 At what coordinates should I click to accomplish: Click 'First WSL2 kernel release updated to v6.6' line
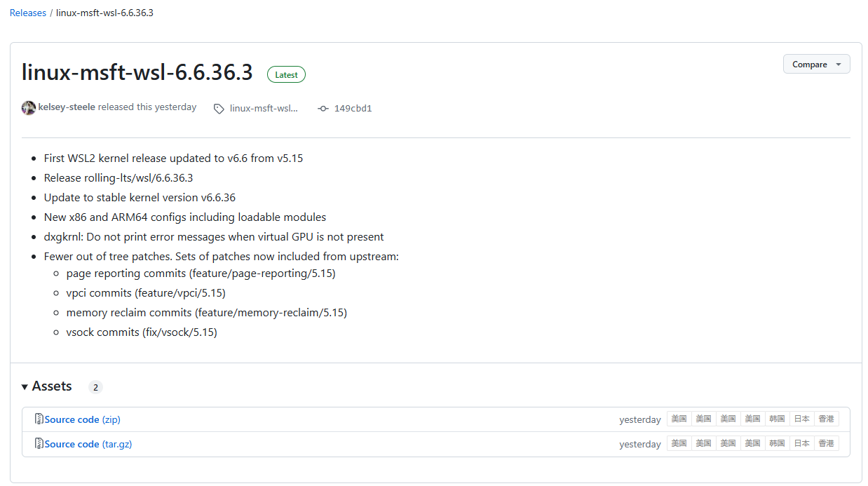pos(173,158)
